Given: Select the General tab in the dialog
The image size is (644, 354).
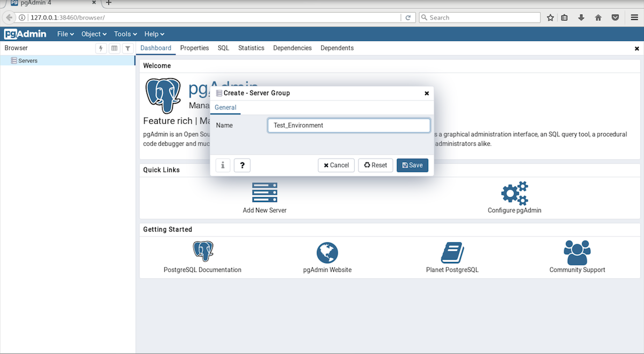Looking at the screenshot, I should (225, 107).
